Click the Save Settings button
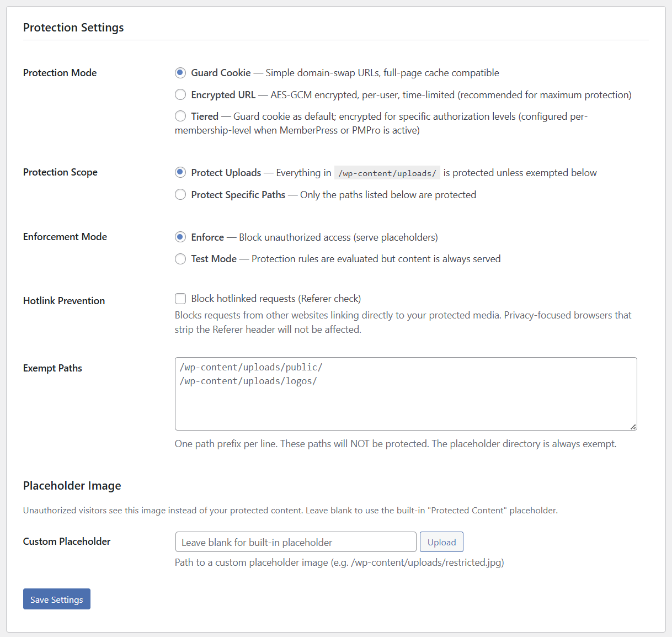672x637 pixels. 56,599
